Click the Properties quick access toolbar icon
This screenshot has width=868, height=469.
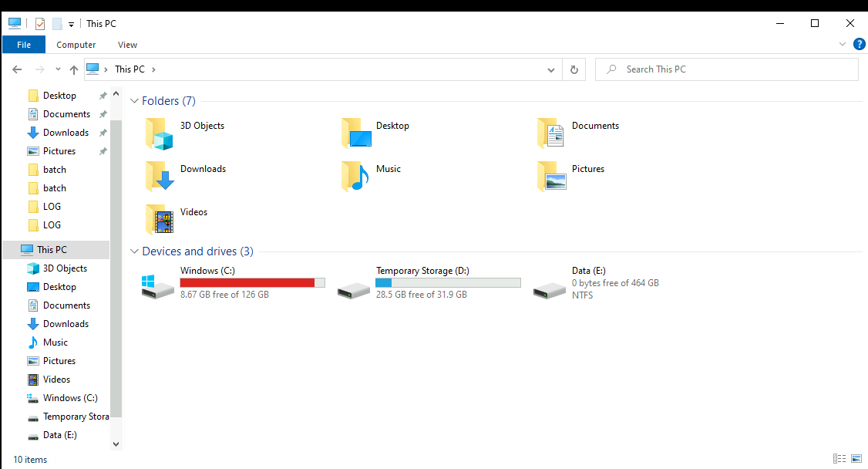point(40,24)
